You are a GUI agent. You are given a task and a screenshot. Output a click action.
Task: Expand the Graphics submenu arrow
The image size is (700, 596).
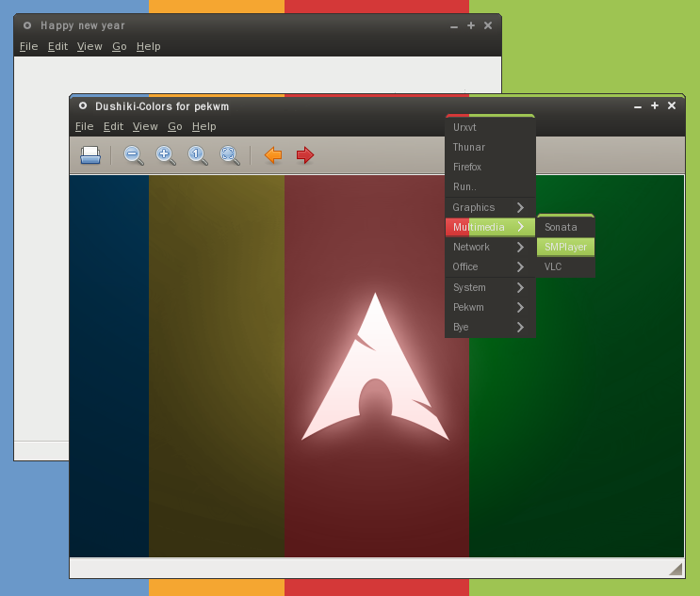tap(520, 207)
